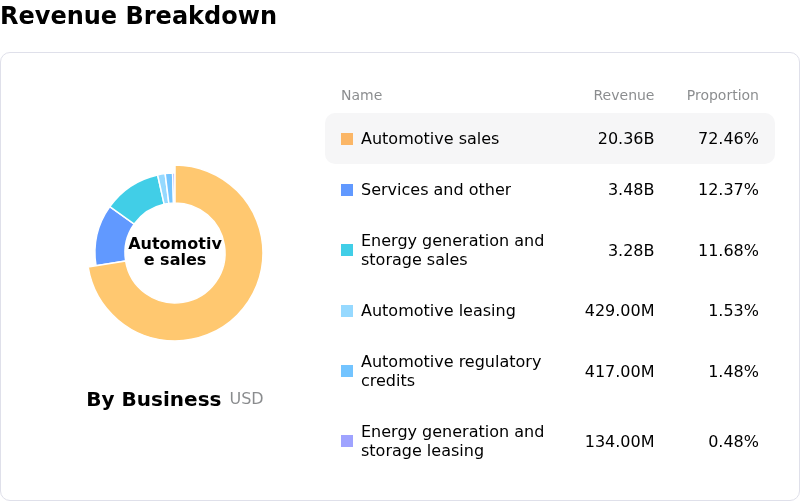The width and height of the screenshot is (800, 501).
Task: Click the cyan Energy generation storage sales swatch
Action: (347, 250)
